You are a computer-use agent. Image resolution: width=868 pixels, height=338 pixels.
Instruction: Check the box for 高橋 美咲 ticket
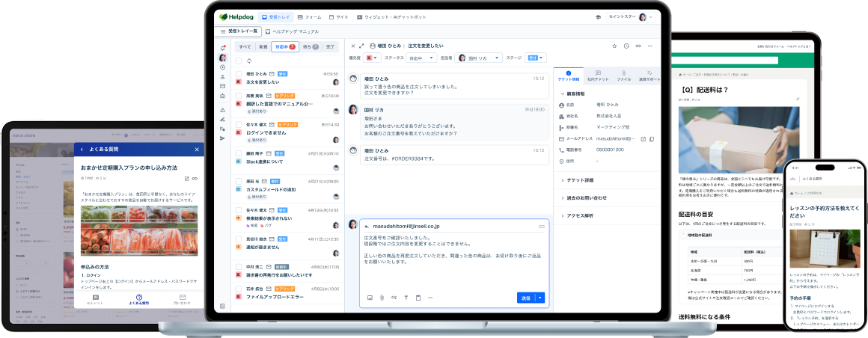point(239,96)
